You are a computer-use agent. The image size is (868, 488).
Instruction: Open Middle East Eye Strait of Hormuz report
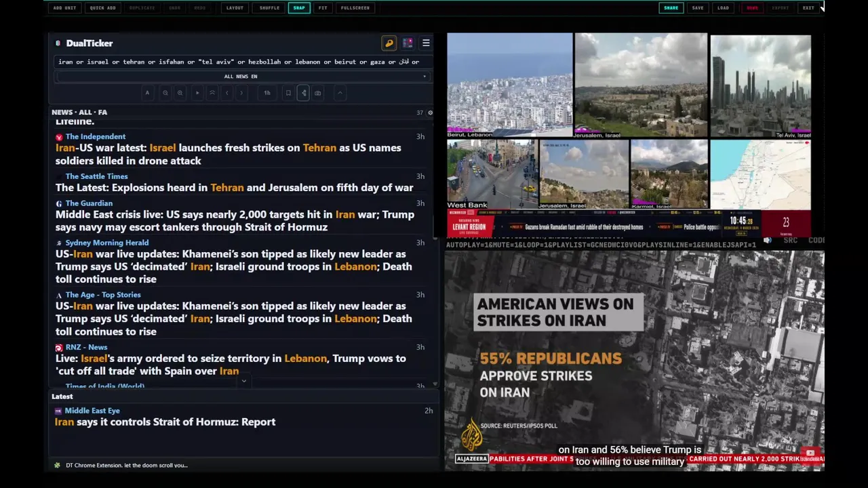(x=165, y=422)
